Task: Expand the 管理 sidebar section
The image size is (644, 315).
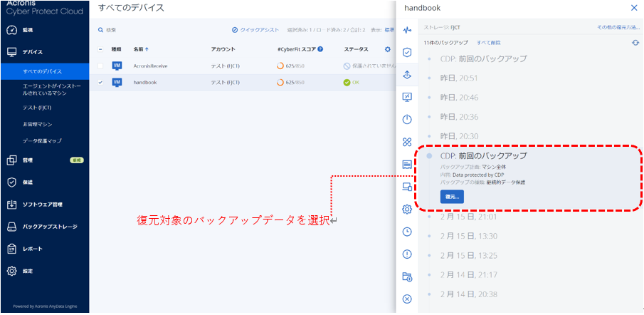Action: (x=33, y=160)
